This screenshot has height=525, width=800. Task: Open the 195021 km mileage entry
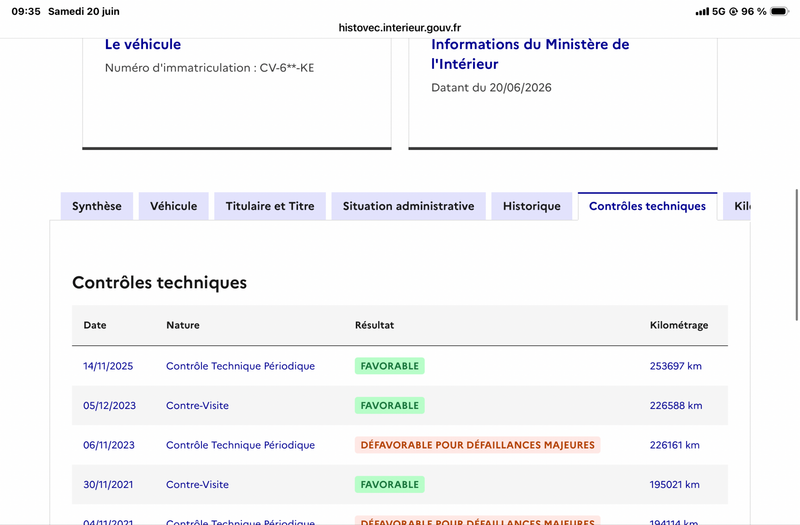coord(674,485)
